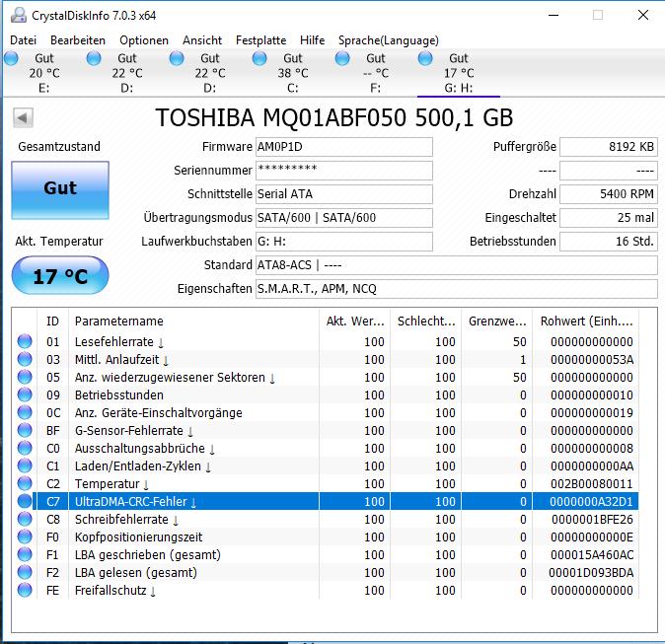Click status icon of LBA gelesen row
This screenshot has width=665, height=644.
pyautogui.click(x=25, y=572)
